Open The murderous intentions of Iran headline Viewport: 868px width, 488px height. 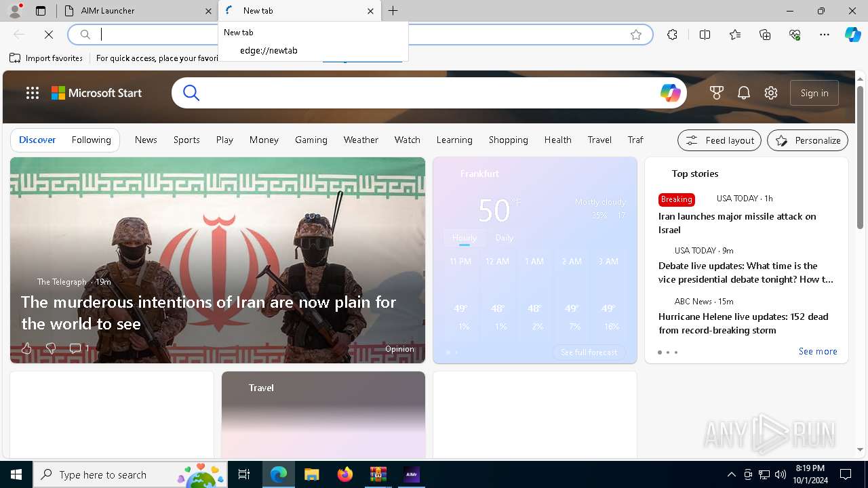pyautogui.click(x=208, y=312)
